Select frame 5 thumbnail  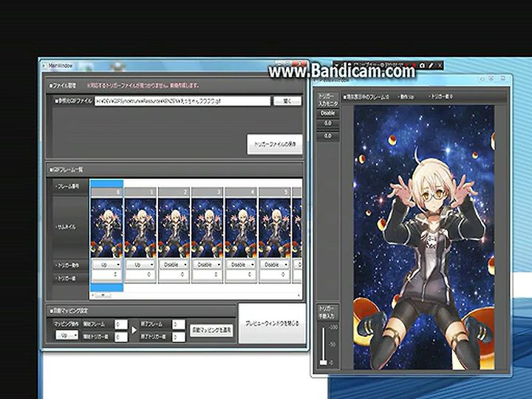pyautogui.click(x=275, y=228)
